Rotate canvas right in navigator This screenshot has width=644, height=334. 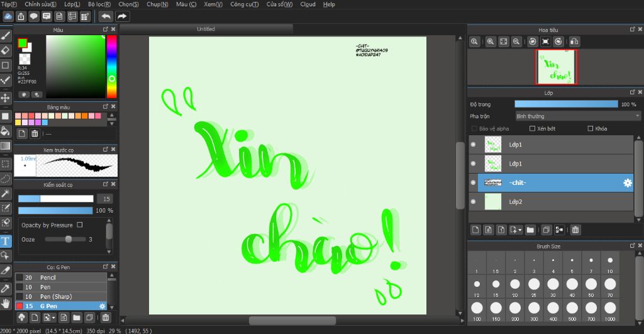pos(558,42)
